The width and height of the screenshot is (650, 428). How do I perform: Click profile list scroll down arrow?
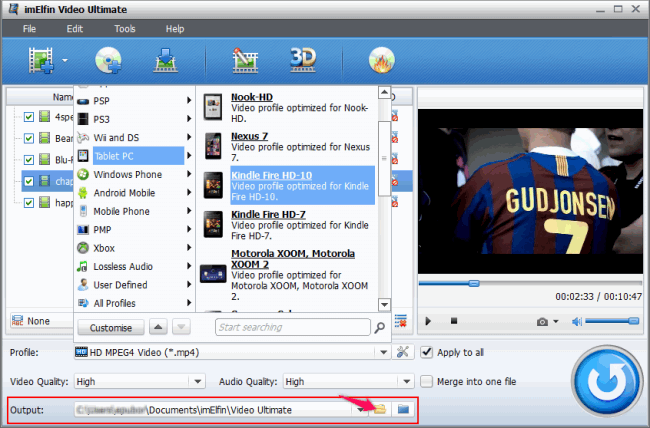pyautogui.click(x=384, y=305)
